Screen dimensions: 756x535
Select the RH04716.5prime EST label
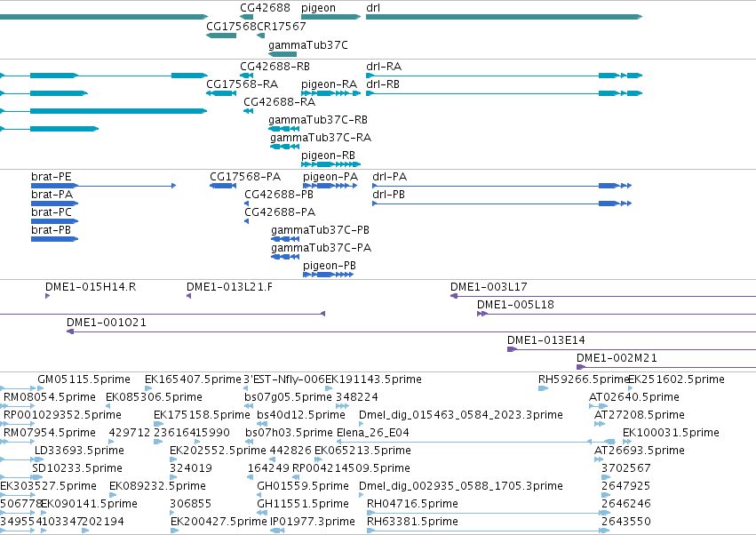[x=413, y=505]
